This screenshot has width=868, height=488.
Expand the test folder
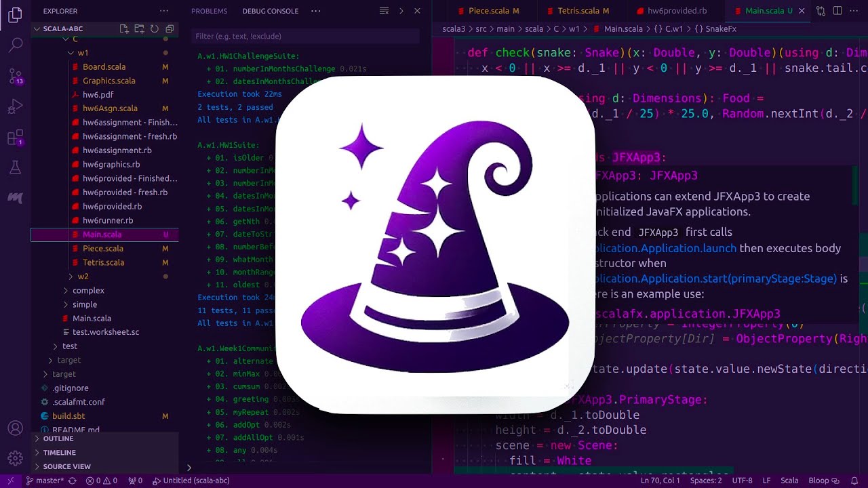click(104, 346)
